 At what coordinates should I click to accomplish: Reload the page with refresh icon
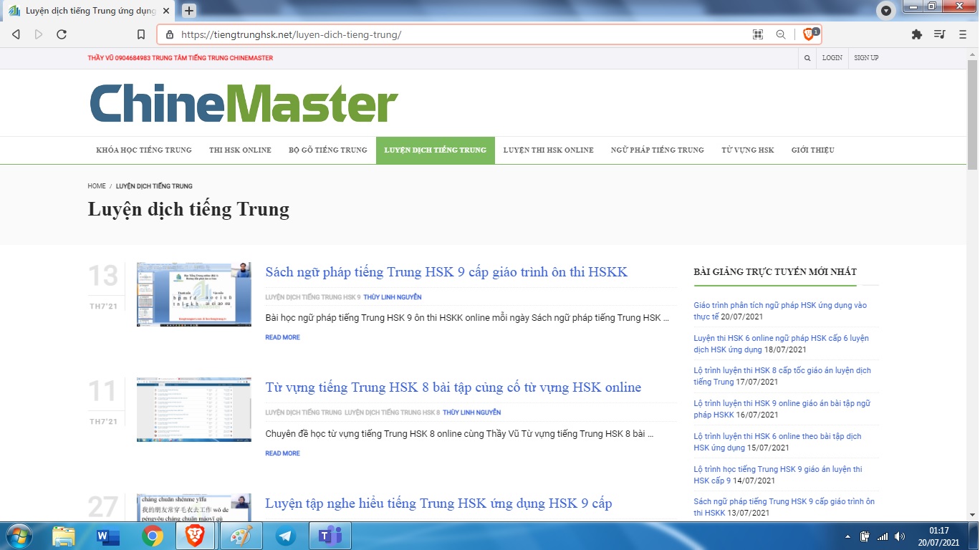pos(62,34)
